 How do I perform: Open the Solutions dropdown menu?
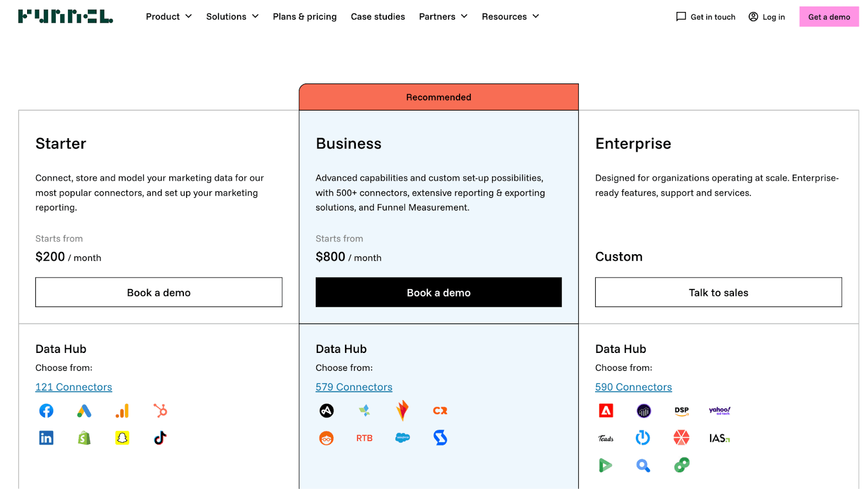232,17
